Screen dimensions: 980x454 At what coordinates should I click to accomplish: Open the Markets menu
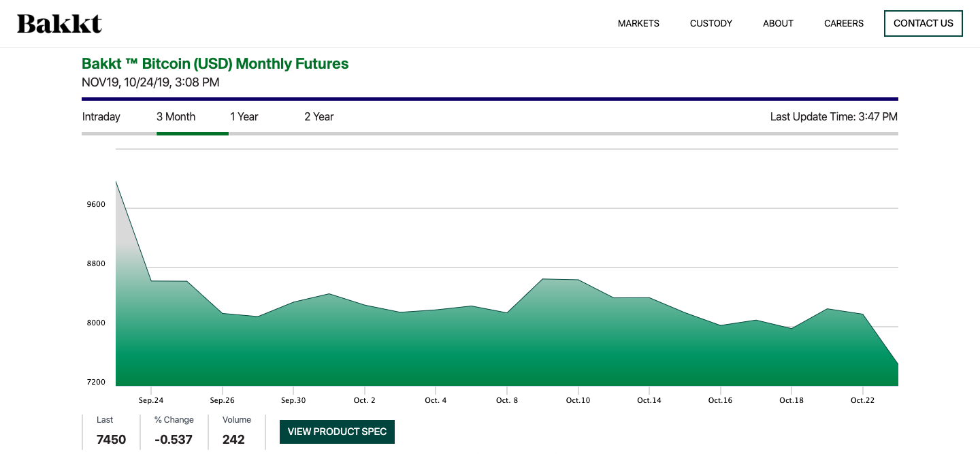pos(638,23)
